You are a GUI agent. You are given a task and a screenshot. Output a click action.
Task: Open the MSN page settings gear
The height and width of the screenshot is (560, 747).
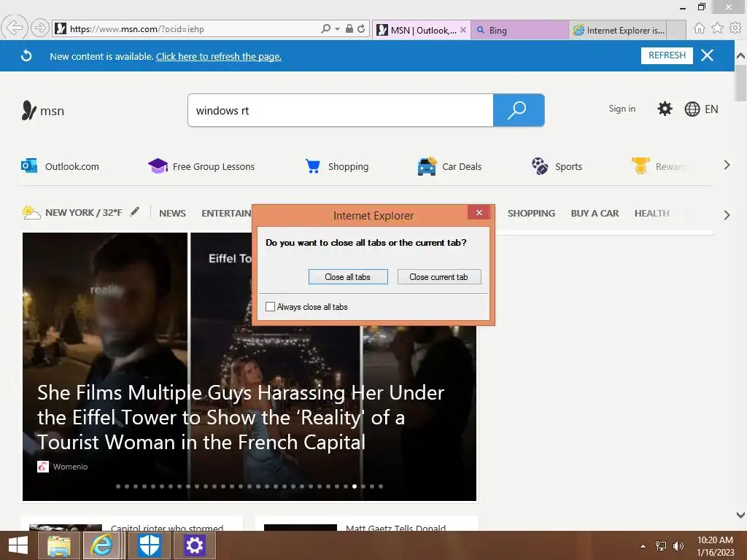click(665, 109)
